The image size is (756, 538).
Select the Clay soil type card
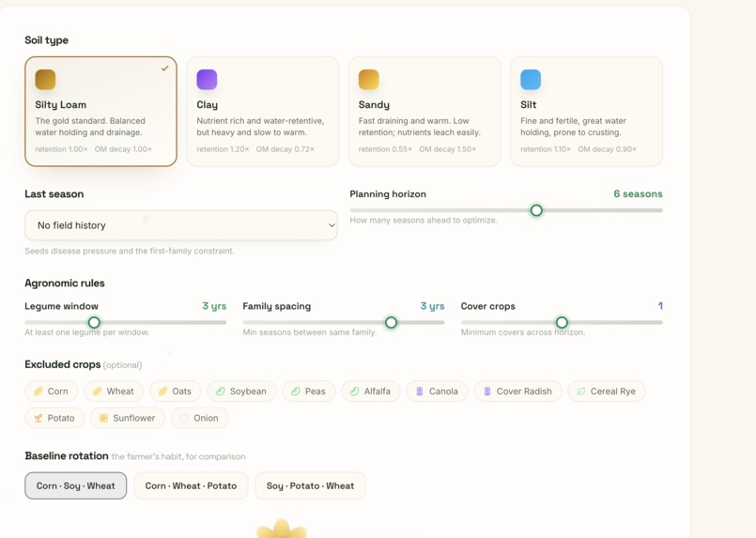click(x=263, y=112)
